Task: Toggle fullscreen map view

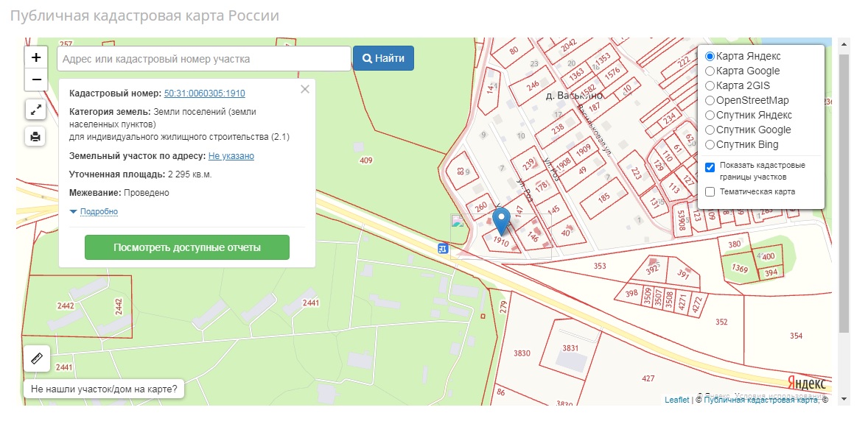Action: (x=35, y=110)
